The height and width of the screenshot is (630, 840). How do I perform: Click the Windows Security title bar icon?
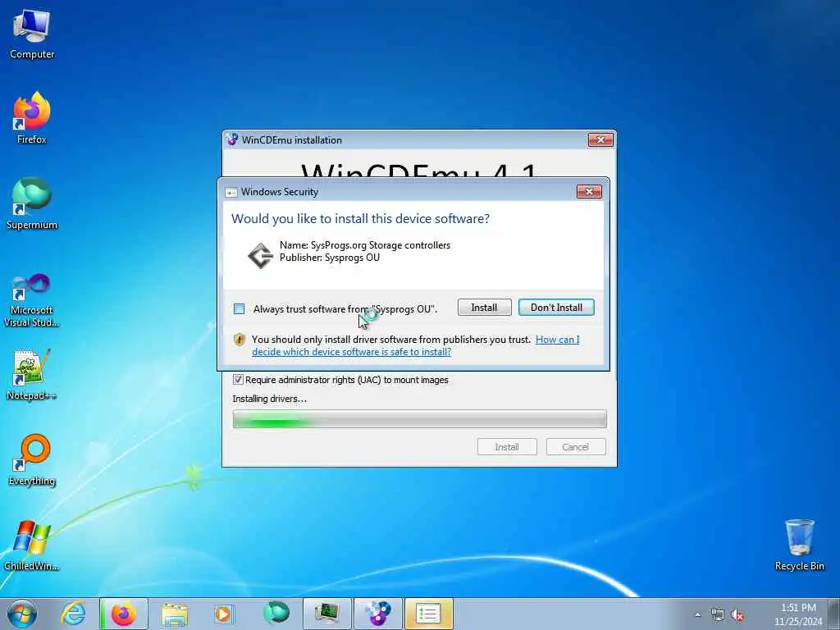click(x=231, y=192)
